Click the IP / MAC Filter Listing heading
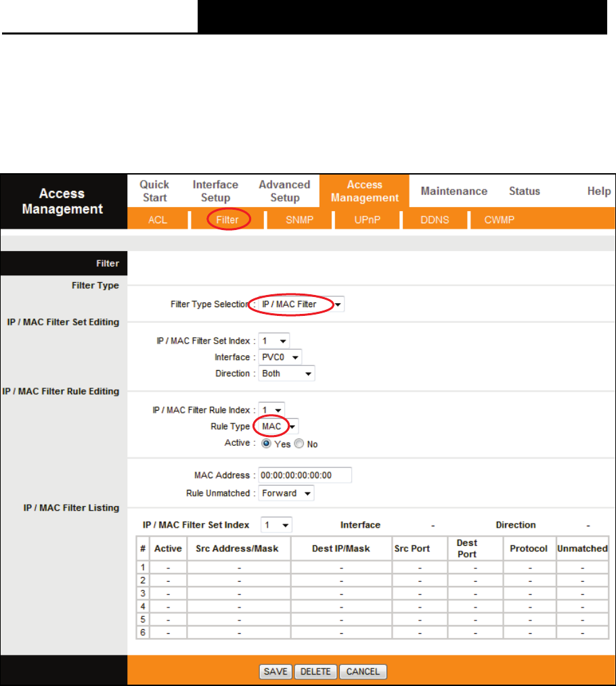616x686 pixels. click(x=71, y=508)
